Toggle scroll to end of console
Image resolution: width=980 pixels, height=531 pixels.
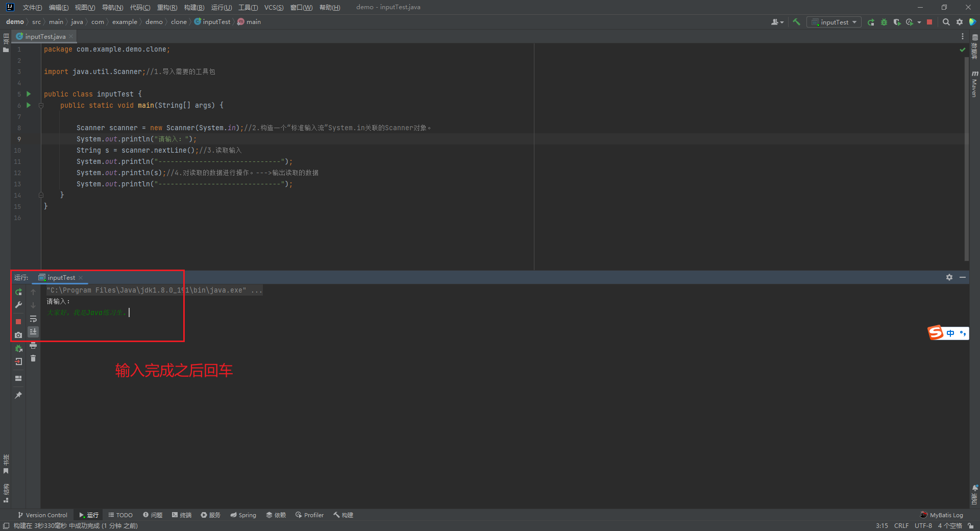coord(33,332)
